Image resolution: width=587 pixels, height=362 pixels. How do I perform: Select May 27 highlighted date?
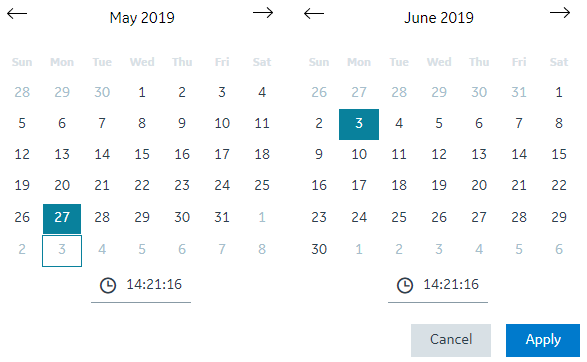pyautogui.click(x=62, y=219)
